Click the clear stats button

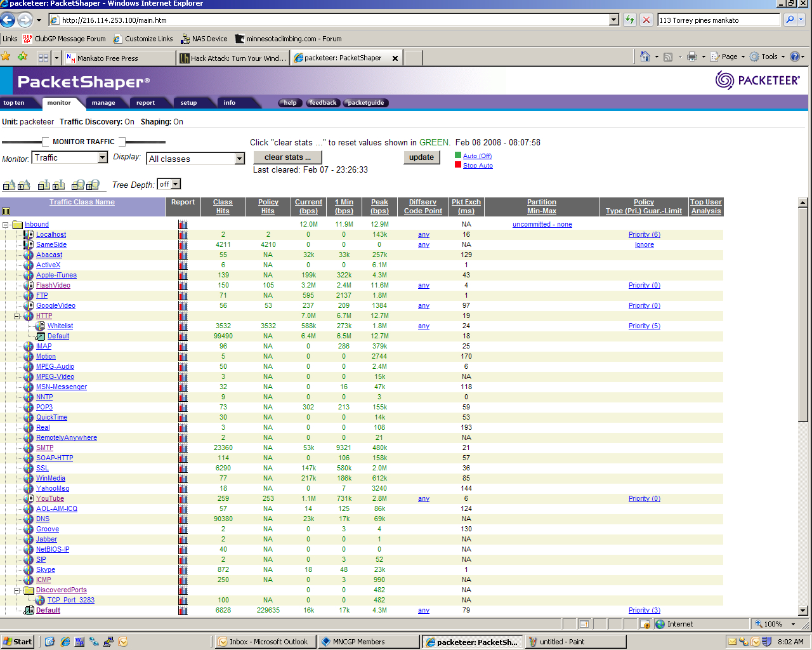point(288,157)
